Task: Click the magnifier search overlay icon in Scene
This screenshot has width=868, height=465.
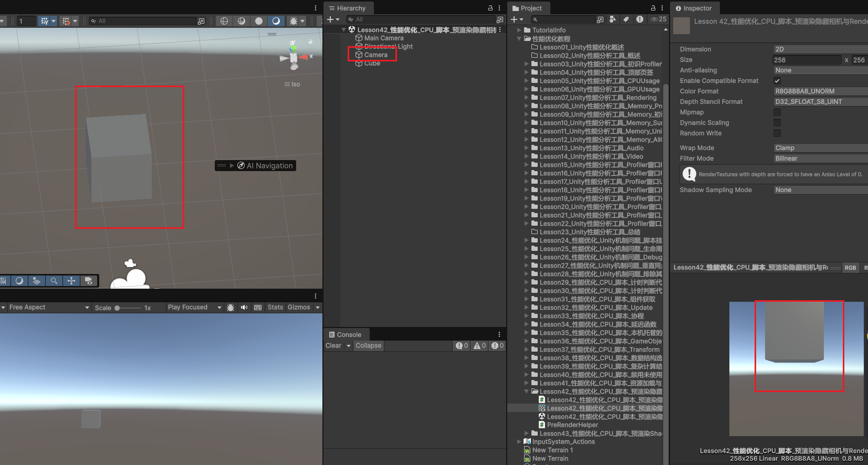Action: tap(54, 281)
